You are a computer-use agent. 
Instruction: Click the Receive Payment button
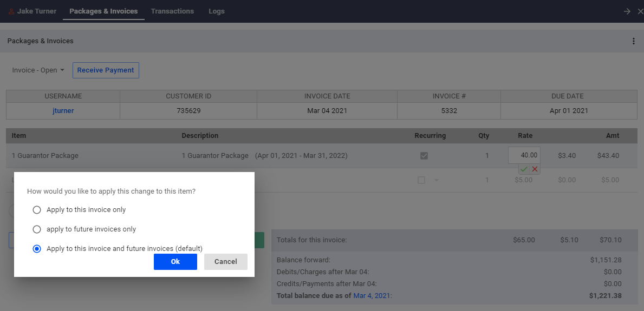[x=106, y=70]
